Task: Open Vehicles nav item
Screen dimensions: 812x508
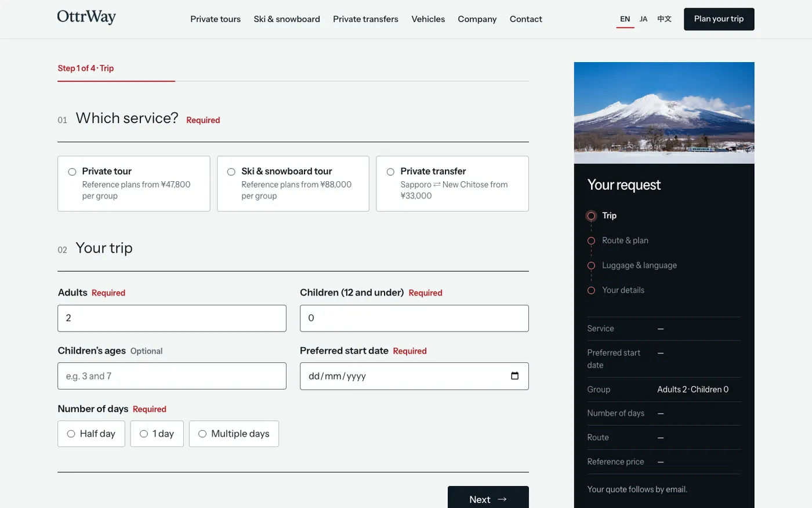Action: [428, 19]
